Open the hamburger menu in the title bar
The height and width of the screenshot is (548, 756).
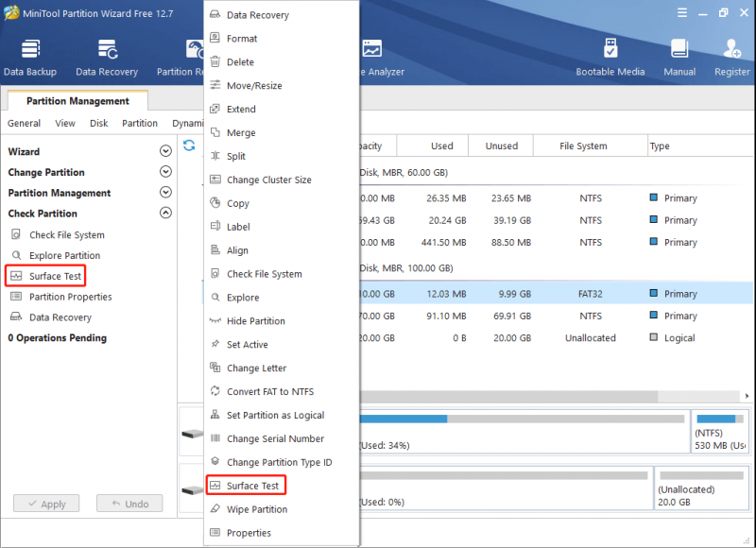pyautogui.click(x=682, y=12)
